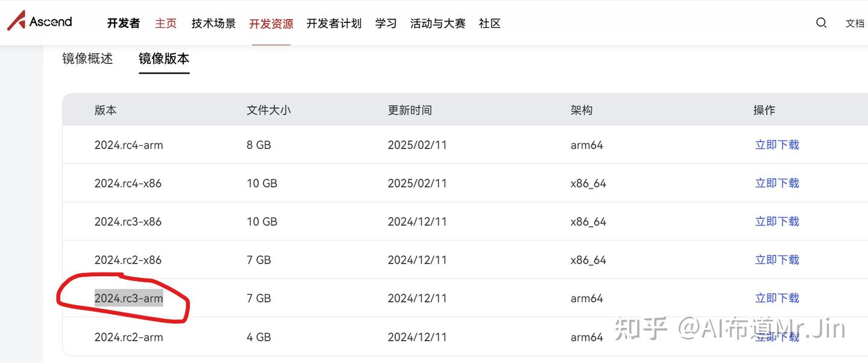The image size is (868, 363).
Task: Download the 2024.rc4-x86 version
Action: (777, 183)
